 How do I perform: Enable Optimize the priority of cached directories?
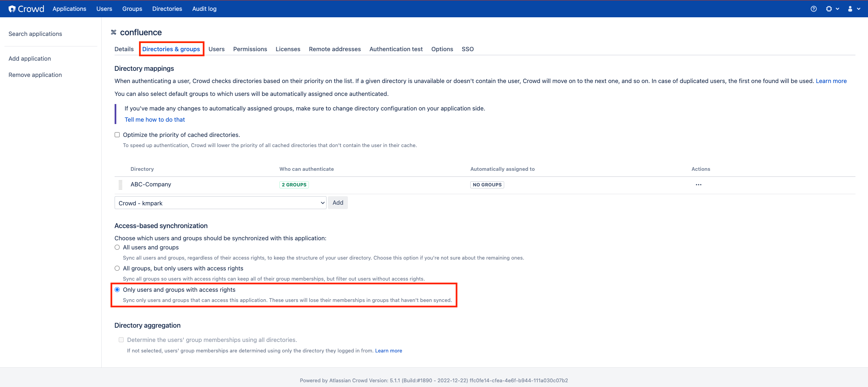(117, 135)
